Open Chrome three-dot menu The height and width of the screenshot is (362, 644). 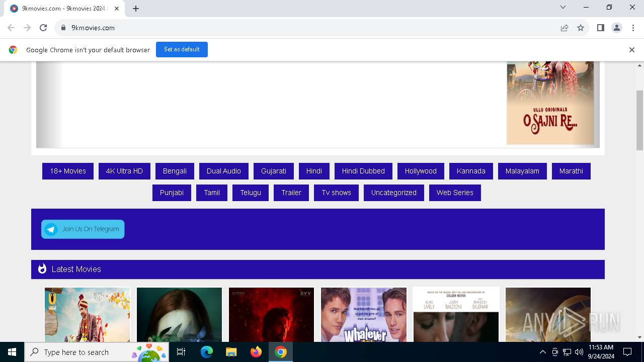pos(633,28)
